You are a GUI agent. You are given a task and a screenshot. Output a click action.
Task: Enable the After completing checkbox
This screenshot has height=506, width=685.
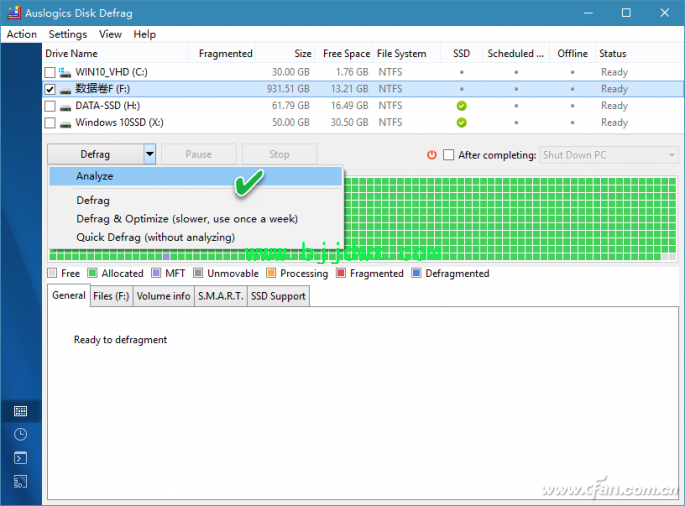point(448,155)
